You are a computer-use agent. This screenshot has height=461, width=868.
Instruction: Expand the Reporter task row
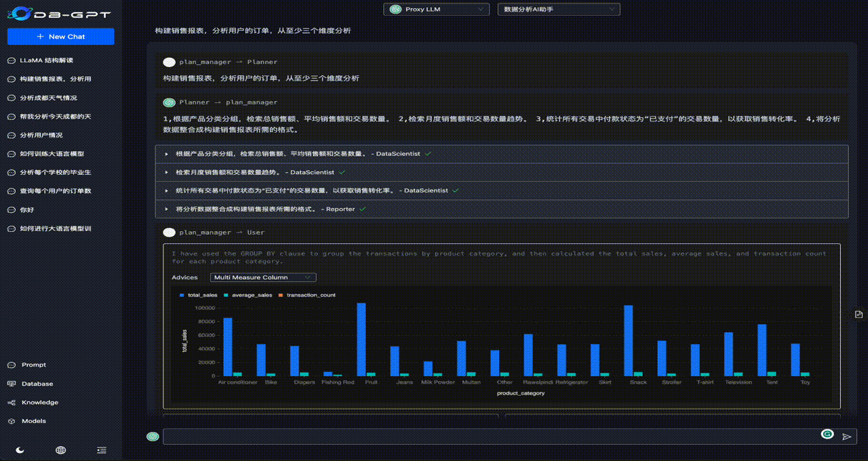click(x=502, y=209)
